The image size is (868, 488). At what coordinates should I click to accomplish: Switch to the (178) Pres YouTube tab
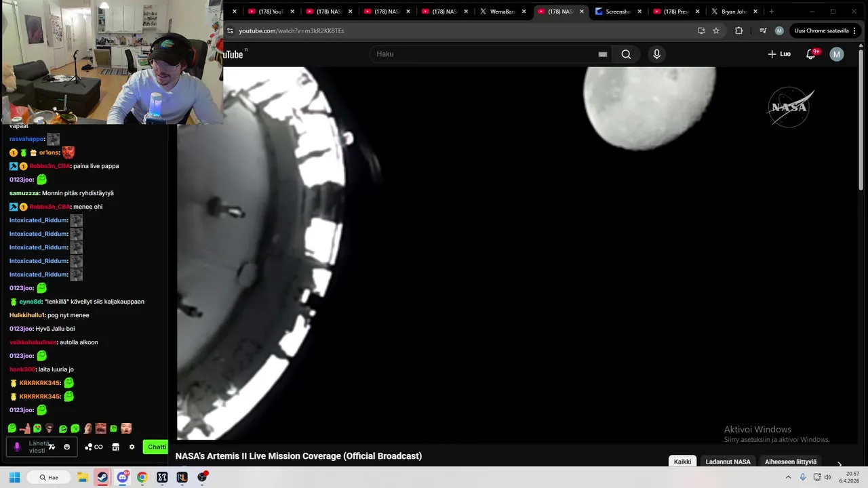pos(675,12)
